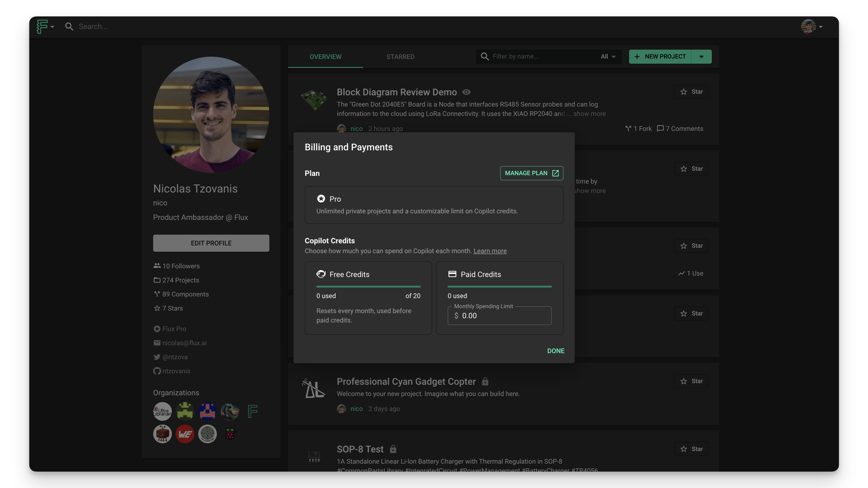Star the fourth project in the list
This screenshot has width=868, height=488.
691,314
